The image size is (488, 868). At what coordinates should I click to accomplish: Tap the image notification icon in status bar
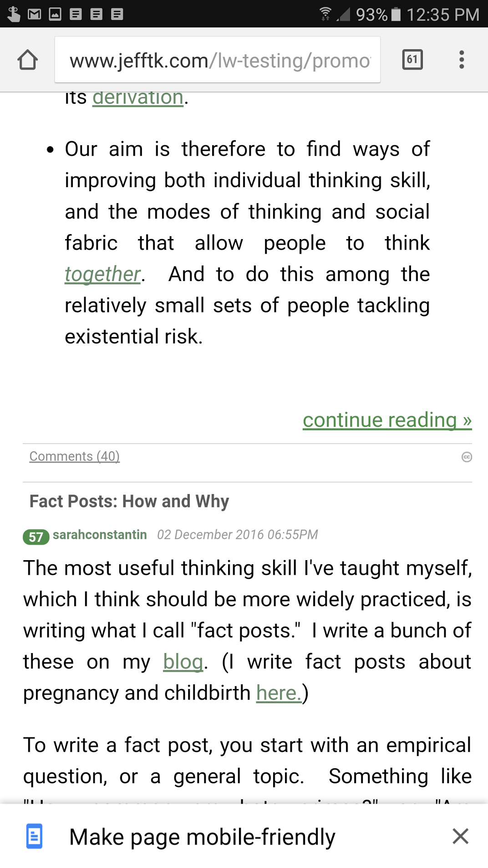(55, 14)
